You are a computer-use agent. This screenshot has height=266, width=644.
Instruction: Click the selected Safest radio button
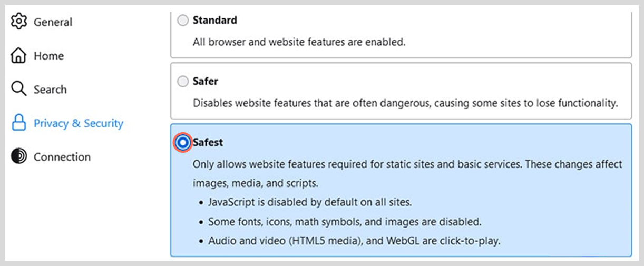point(183,142)
